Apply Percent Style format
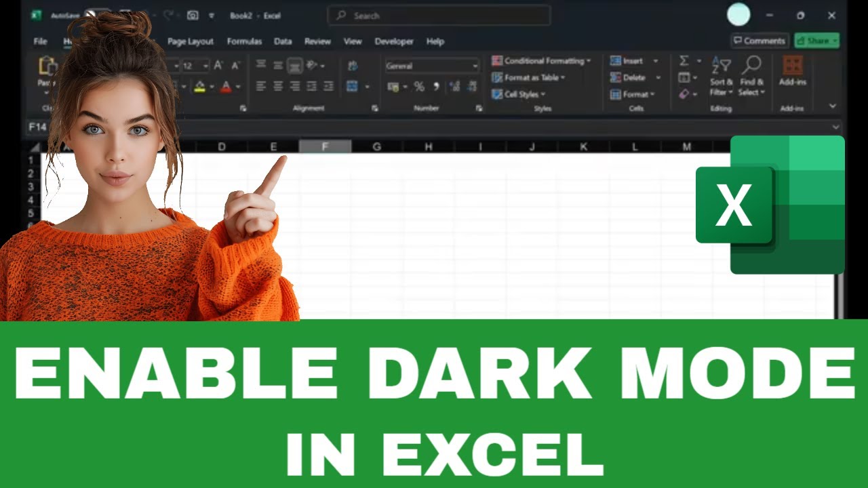Image resolution: width=868 pixels, height=488 pixels. [419, 87]
